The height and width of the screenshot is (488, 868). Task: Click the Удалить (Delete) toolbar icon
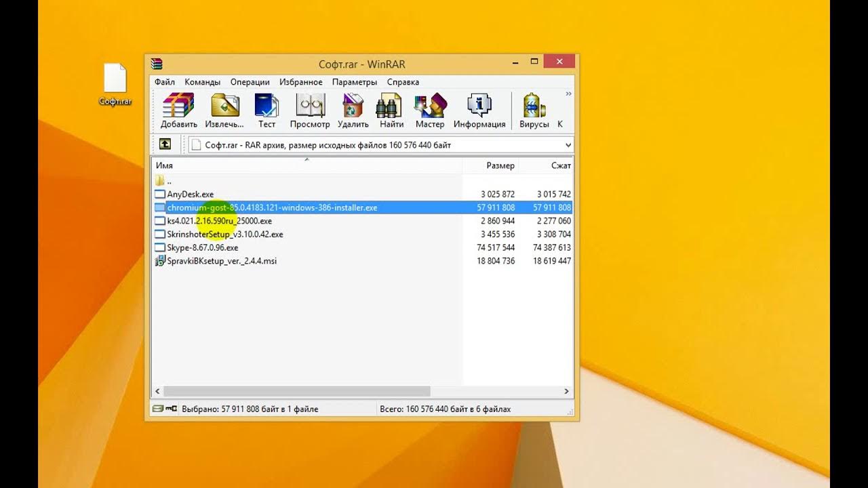click(x=353, y=111)
